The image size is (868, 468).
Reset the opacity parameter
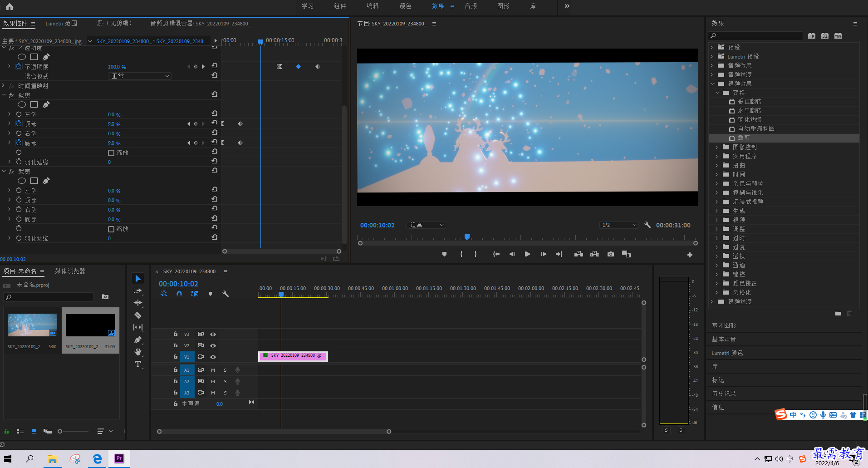(215, 66)
